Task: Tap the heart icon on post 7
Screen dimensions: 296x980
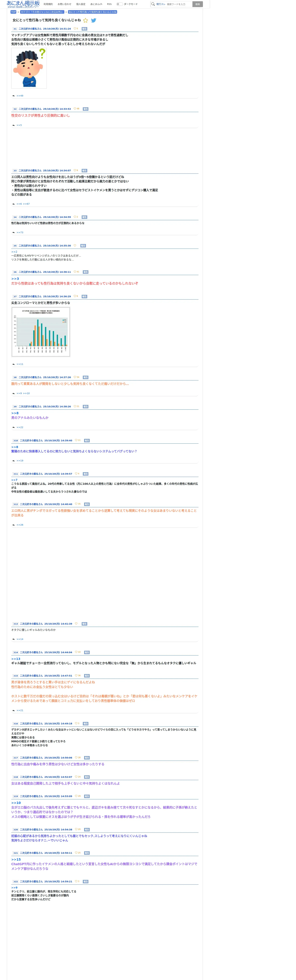Action: tap(75, 296)
